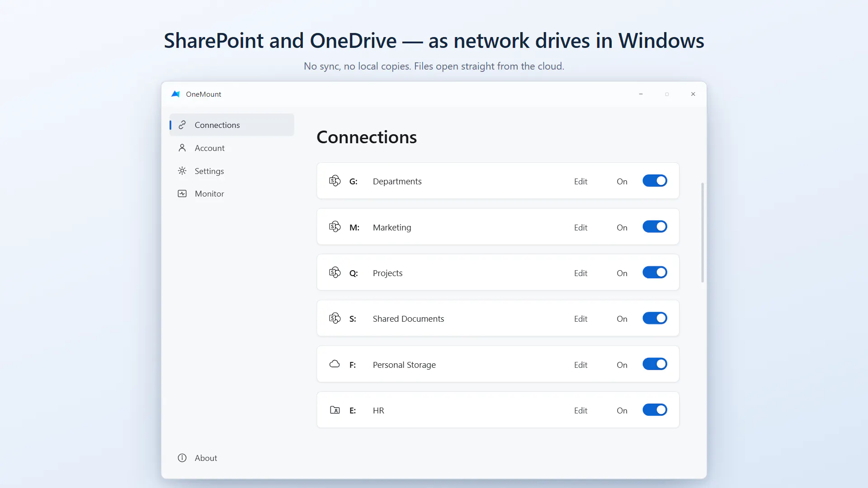
Task: Click the E: drive letter label
Action: 353,410
